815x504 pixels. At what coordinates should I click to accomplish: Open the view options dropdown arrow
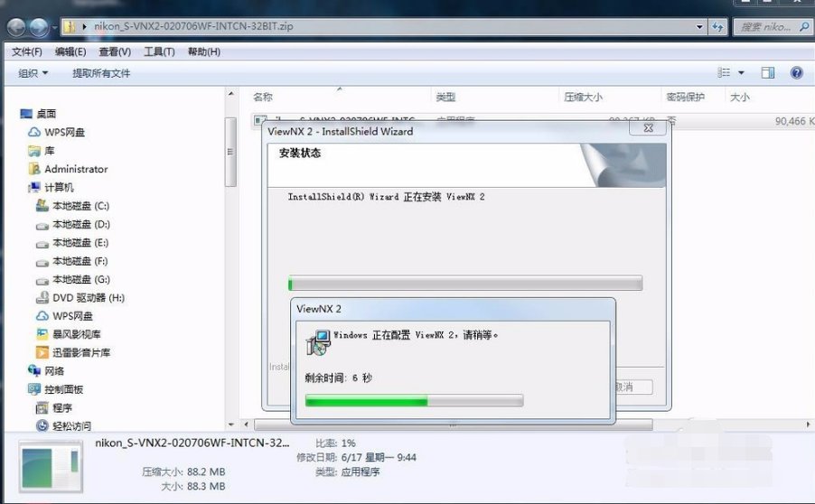pyautogui.click(x=741, y=73)
